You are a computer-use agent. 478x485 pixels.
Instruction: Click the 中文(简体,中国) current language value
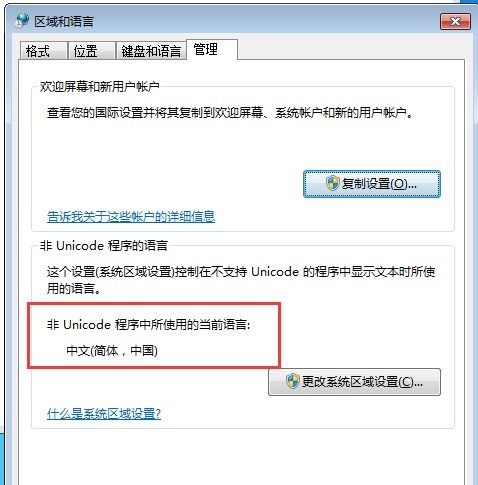click(112, 351)
